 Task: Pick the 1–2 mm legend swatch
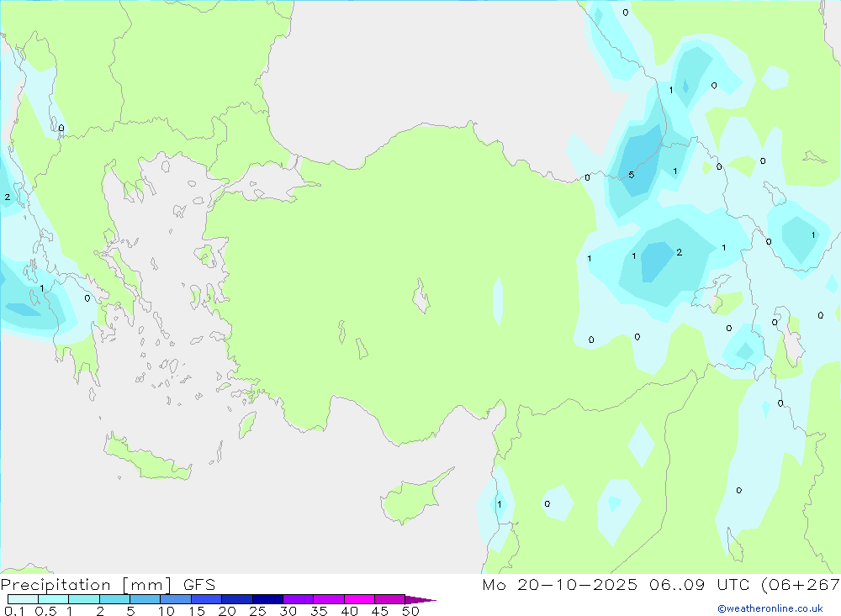(84, 599)
